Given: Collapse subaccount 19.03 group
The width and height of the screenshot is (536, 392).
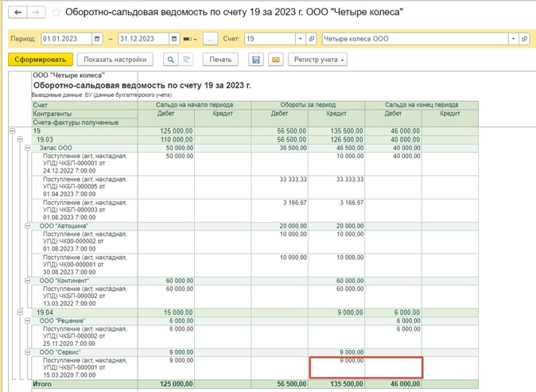Looking at the screenshot, I should (x=20, y=139).
